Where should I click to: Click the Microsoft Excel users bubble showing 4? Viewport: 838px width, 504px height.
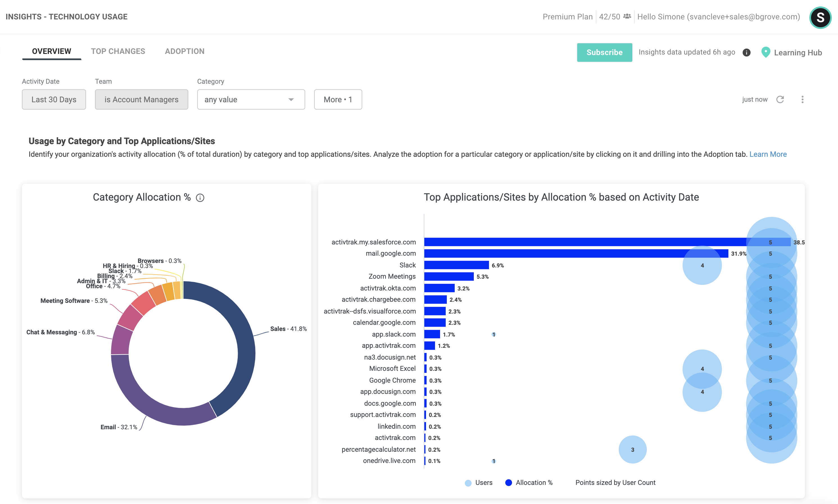(x=702, y=369)
